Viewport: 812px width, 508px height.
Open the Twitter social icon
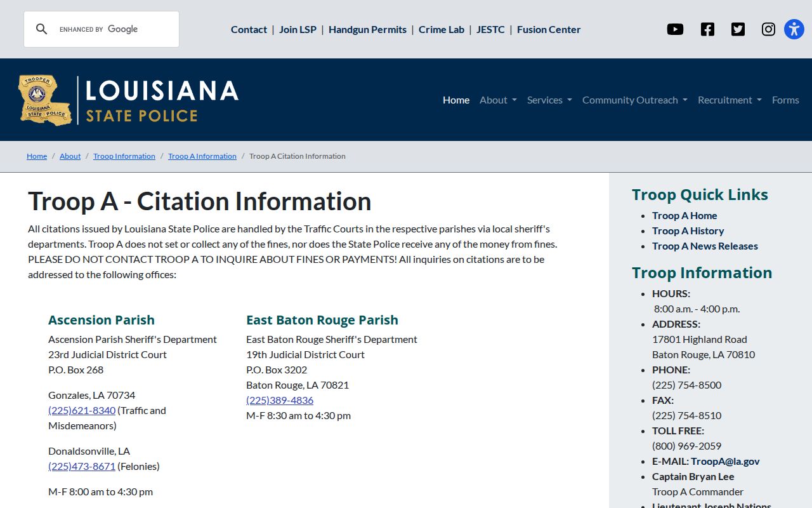738,29
